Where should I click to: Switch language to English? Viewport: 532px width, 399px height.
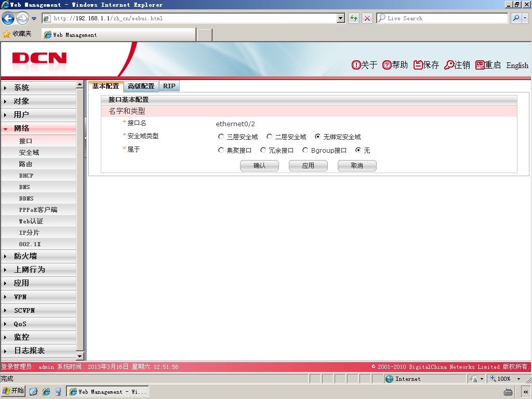tap(517, 65)
